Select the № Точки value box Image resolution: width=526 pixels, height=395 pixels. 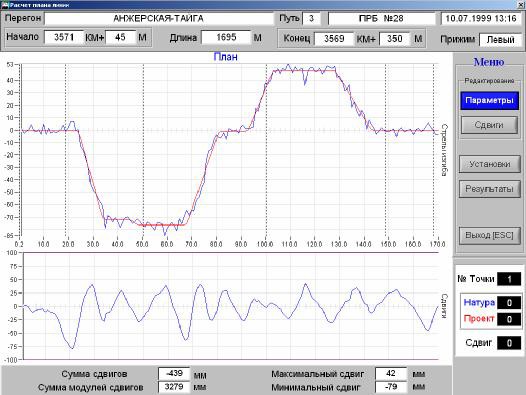[x=509, y=279]
